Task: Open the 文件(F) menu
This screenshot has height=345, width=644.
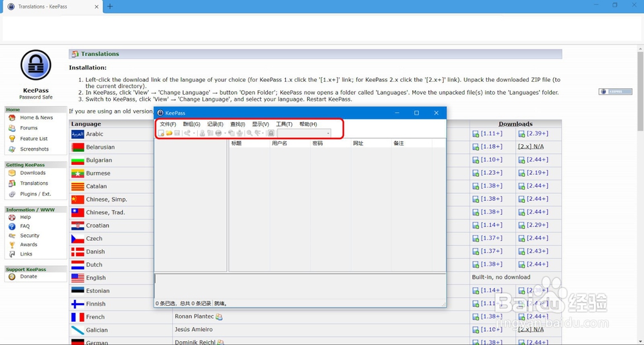Action: [168, 124]
